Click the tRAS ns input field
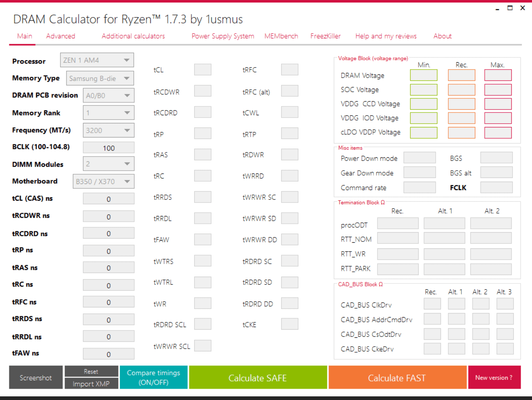This screenshot has height=400, width=532. pos(108,268)
